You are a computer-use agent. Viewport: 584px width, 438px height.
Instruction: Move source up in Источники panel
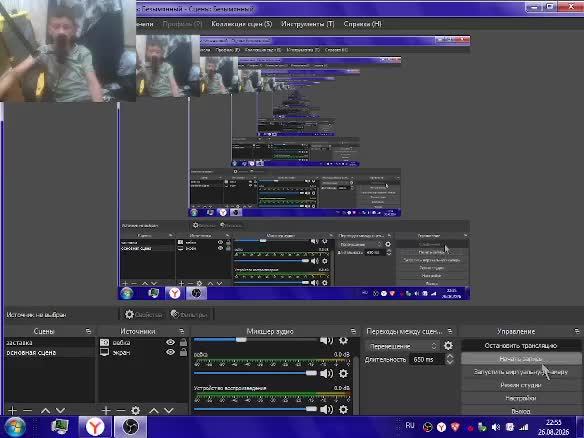point(154,410)
